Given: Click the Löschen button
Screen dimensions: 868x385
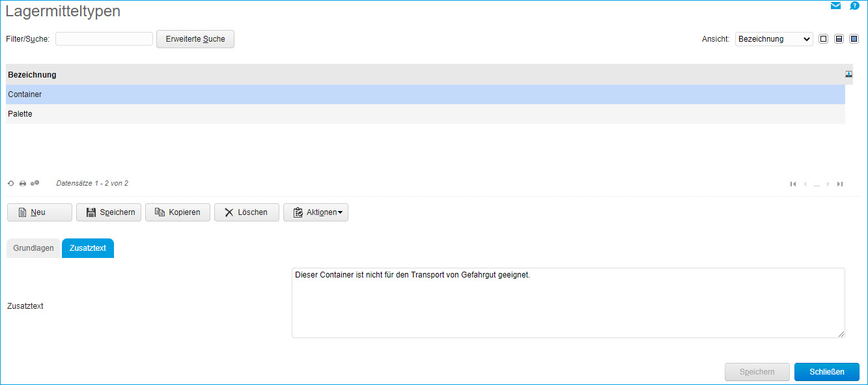Looking at the screenshot, I should click(x=247, y=212).
